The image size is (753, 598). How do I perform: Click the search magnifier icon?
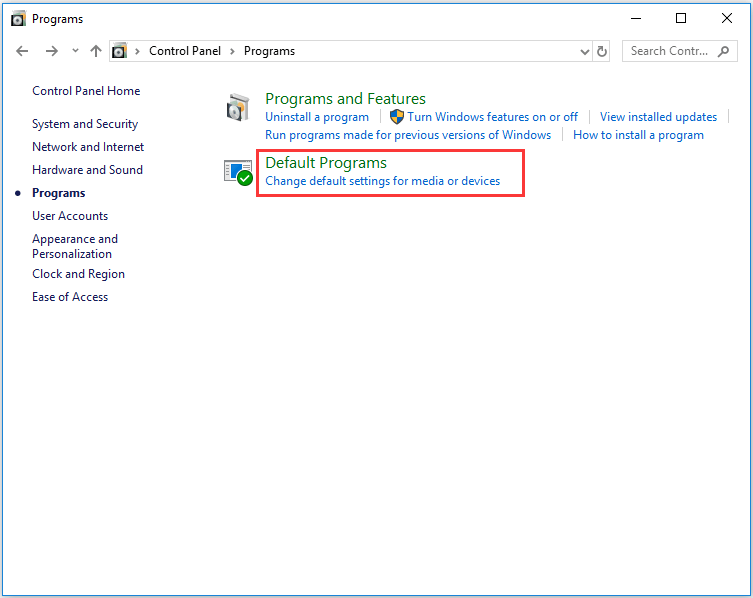(723, 51)
